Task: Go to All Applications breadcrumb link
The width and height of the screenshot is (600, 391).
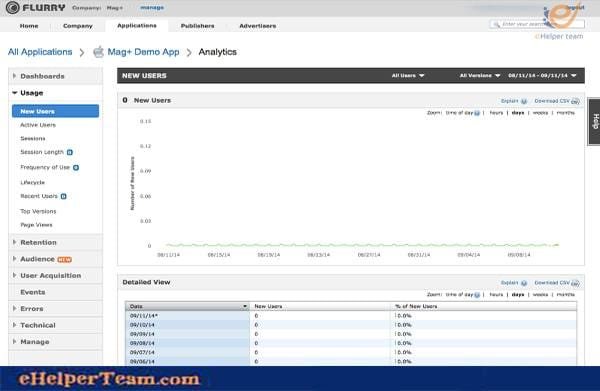Action: point(40,52)
